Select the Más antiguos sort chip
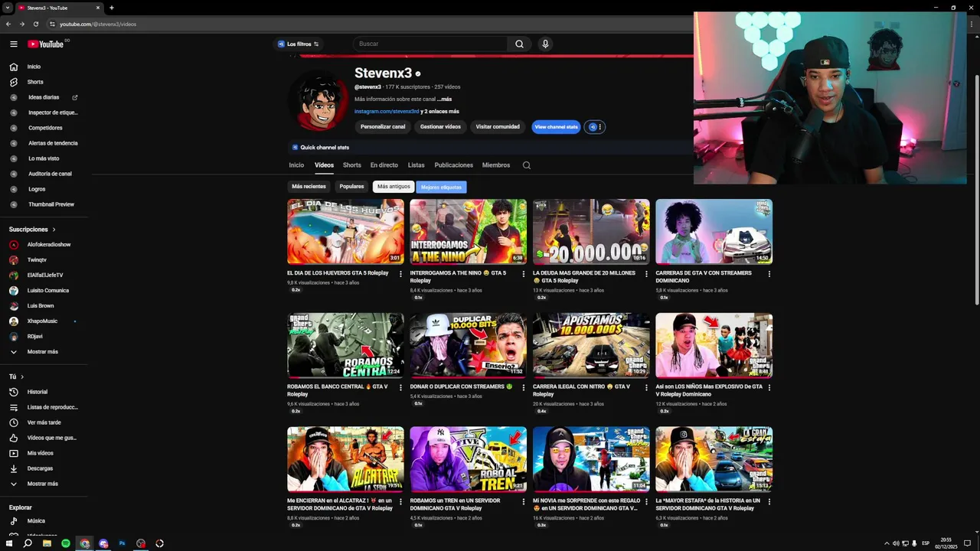The height and width of the screenshot is (551, 980). click(394, 187)
